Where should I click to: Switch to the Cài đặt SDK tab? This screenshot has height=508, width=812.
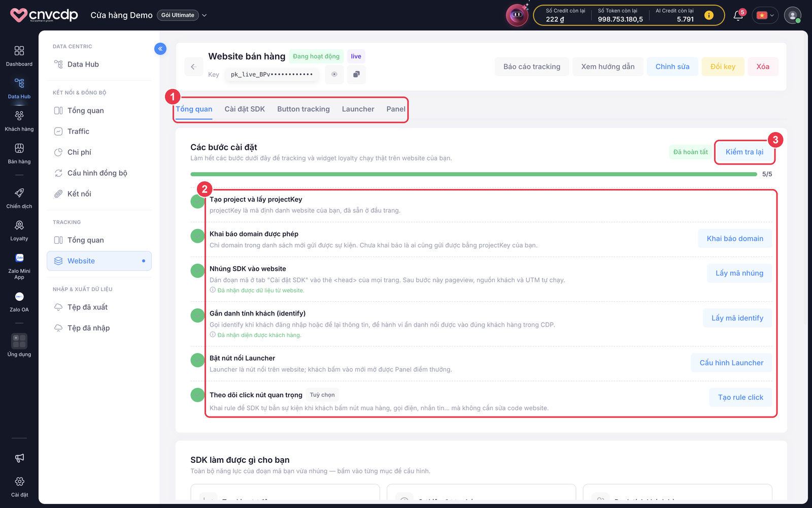(245, 109)
